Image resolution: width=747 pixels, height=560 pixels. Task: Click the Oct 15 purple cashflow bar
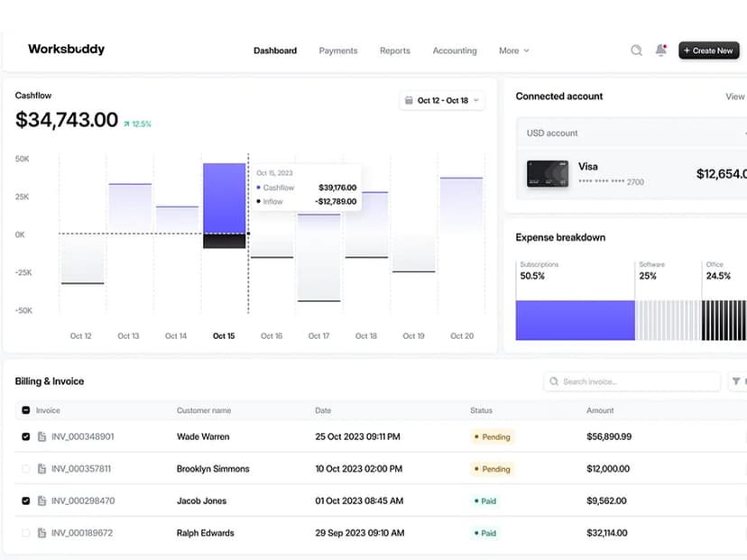[x=225, y=198]
